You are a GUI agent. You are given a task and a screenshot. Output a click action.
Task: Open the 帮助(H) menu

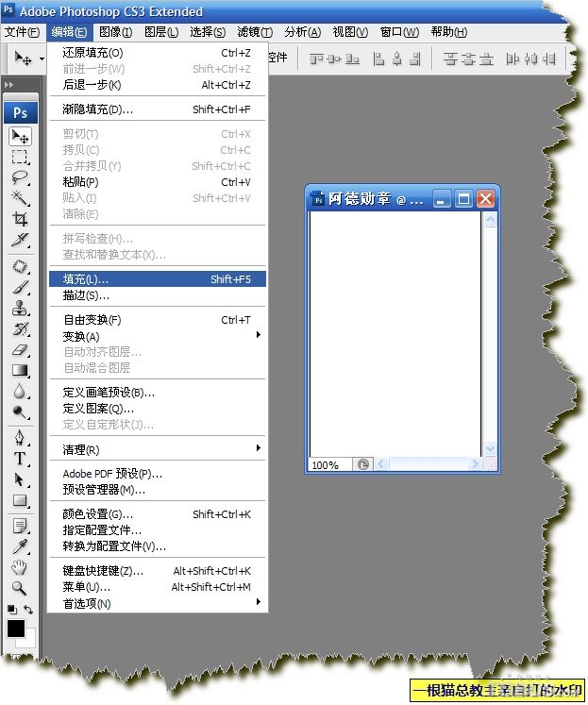point(448,32)
